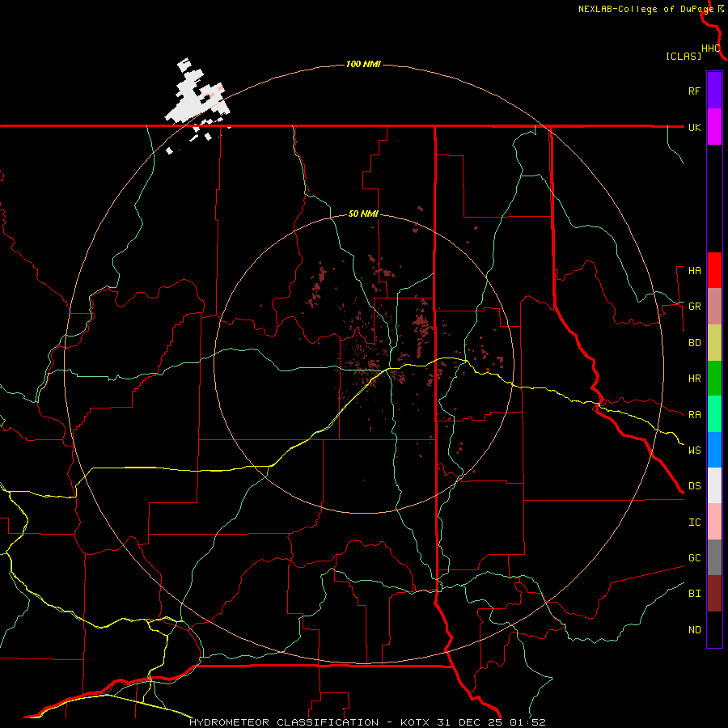Select the GR color swatch in legend
728x728 pixels.
click(x=714, y=307)
